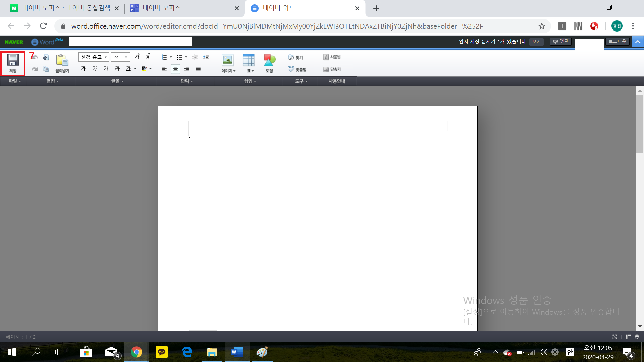Toggle bold 가 formatting
The image size is (644, 362).
84,69
